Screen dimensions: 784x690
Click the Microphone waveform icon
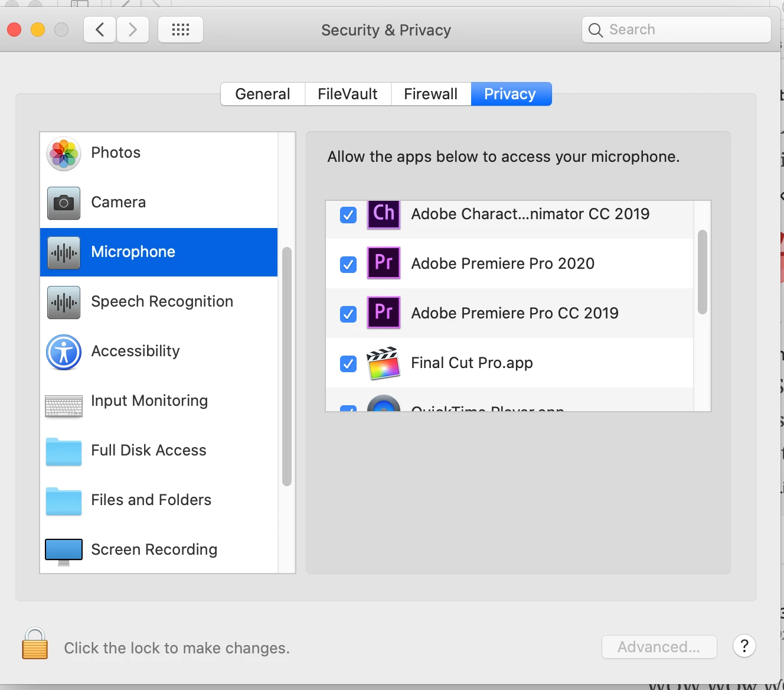64,253
